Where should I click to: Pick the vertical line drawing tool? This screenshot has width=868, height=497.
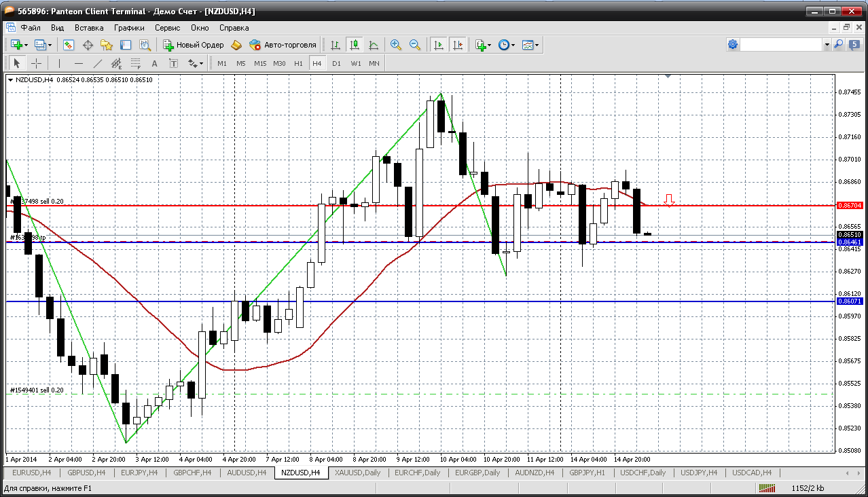60,63
